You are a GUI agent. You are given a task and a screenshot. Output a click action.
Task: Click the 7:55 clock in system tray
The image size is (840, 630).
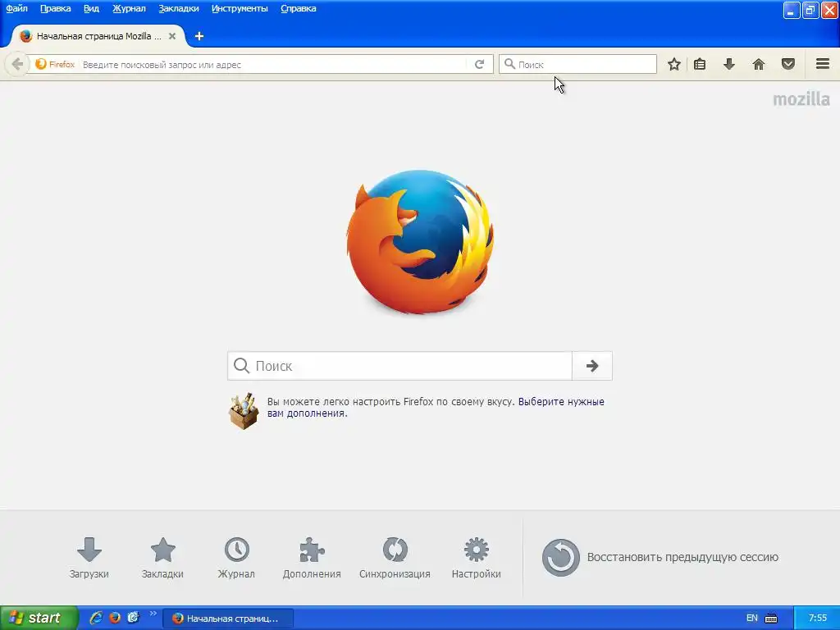point(818,618)
